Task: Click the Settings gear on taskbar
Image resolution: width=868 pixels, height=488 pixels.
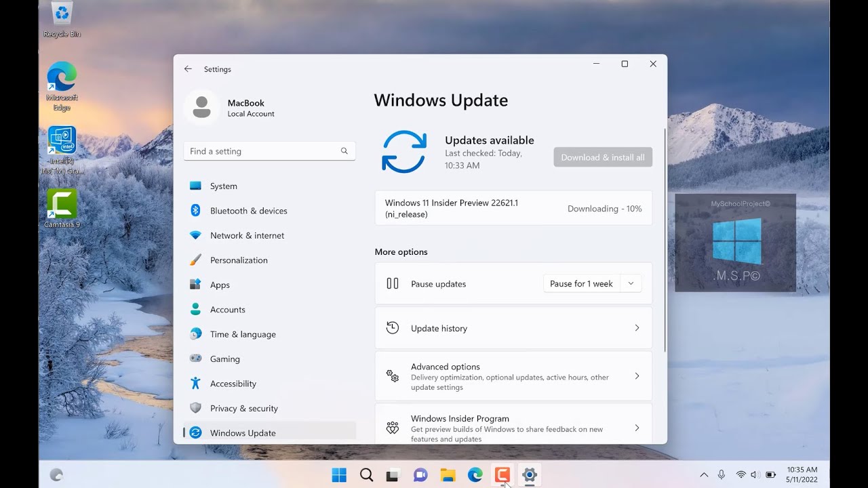Action: 530,475
